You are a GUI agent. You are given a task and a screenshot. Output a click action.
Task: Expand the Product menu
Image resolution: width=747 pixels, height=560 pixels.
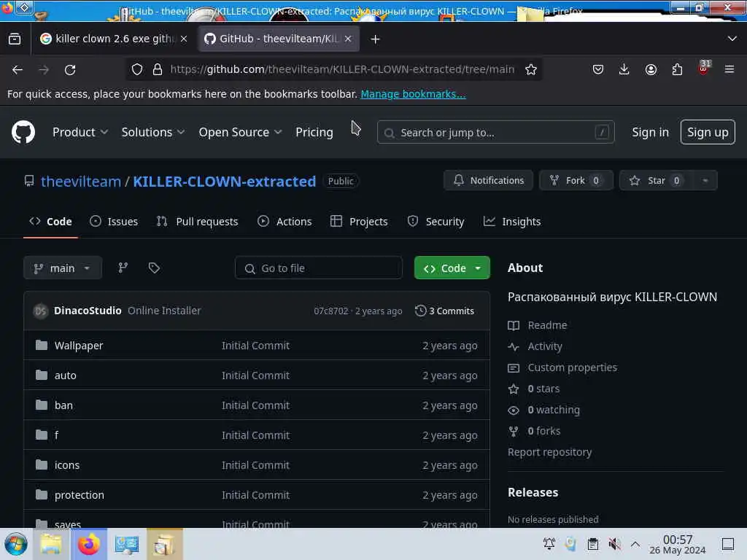[x=80, y=133]
